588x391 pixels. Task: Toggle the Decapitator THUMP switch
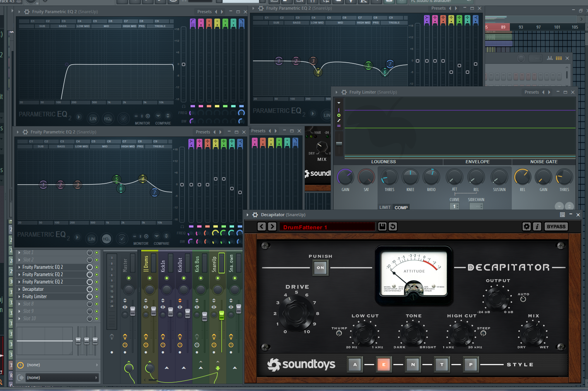[339, 333]
